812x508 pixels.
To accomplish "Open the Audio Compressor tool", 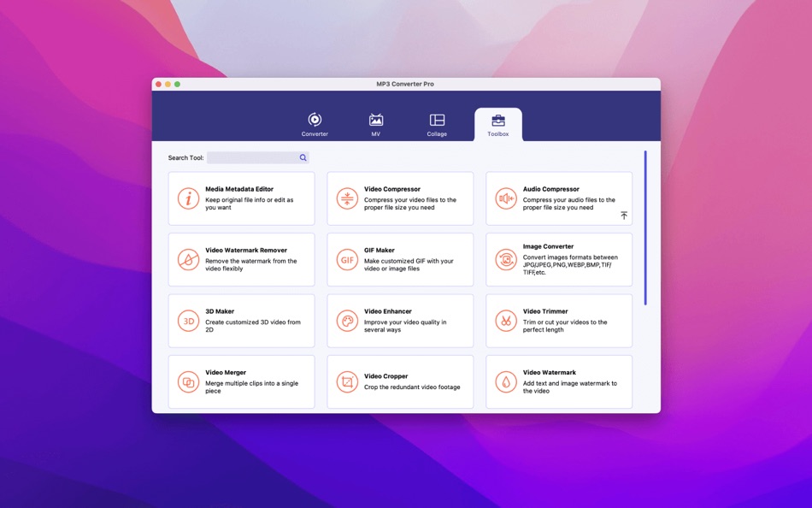I will (558, 198).
